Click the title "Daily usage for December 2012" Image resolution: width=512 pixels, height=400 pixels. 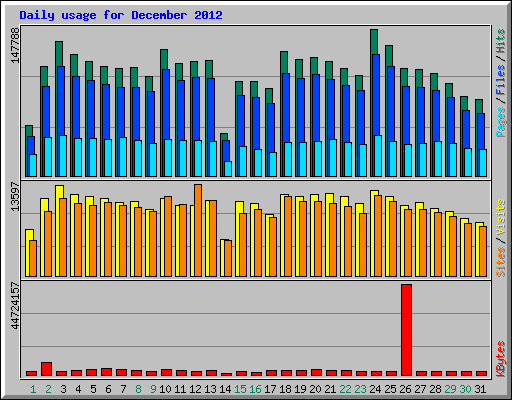click(x=121, y=15)
